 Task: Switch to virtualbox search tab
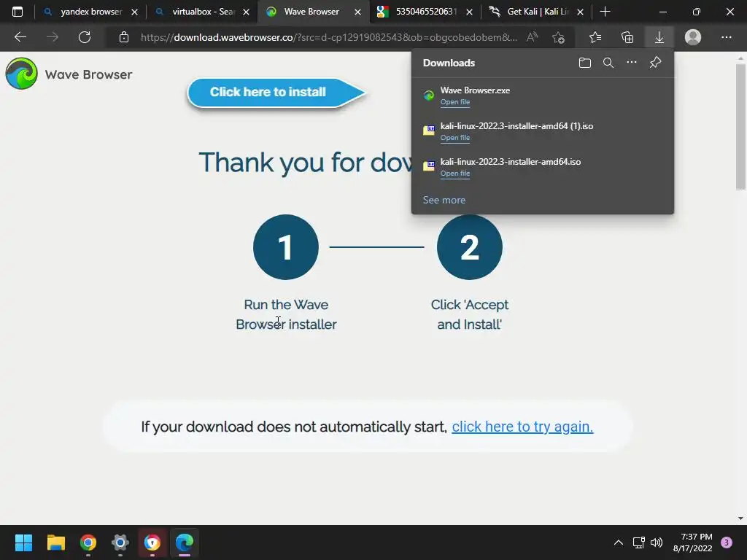pos(203,12)
